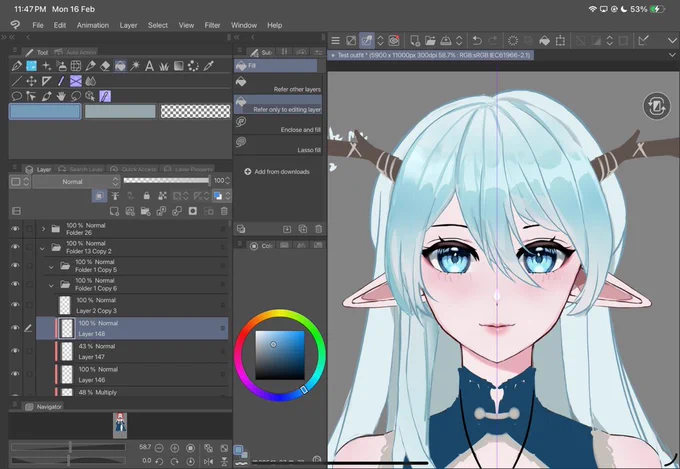Select the blue main color swatch
The height and width of the screenshot is (469, 680).
pyautogui.click(x=45, y=112)
